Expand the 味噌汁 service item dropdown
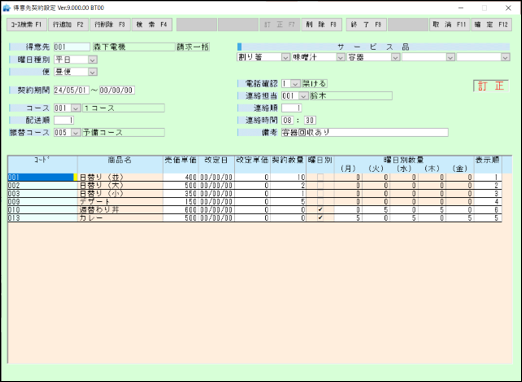Screen dimensions: 522x382 pos(340,57)
